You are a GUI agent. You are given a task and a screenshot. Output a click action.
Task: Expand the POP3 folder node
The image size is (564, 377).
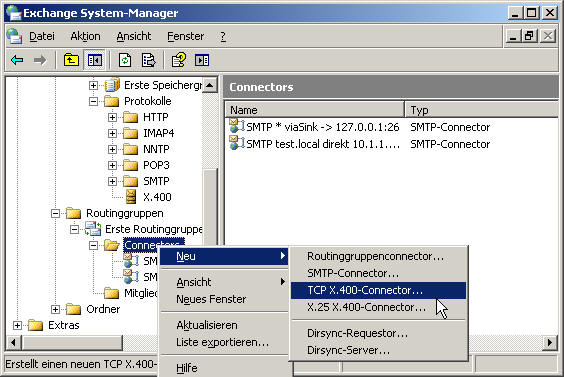click(x=112, y=165)
